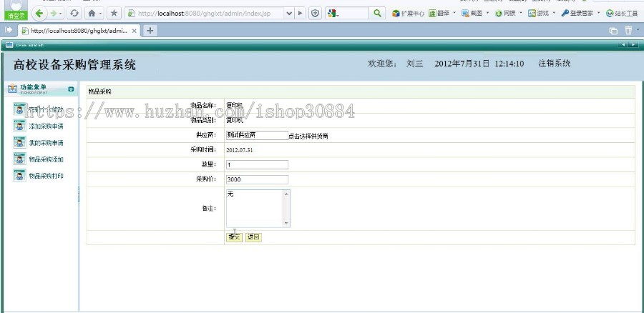The height and width of the screenshot is (313, 644).
Task: Open 物品采购添加 from the sidebar
Action: coord(46,159)
